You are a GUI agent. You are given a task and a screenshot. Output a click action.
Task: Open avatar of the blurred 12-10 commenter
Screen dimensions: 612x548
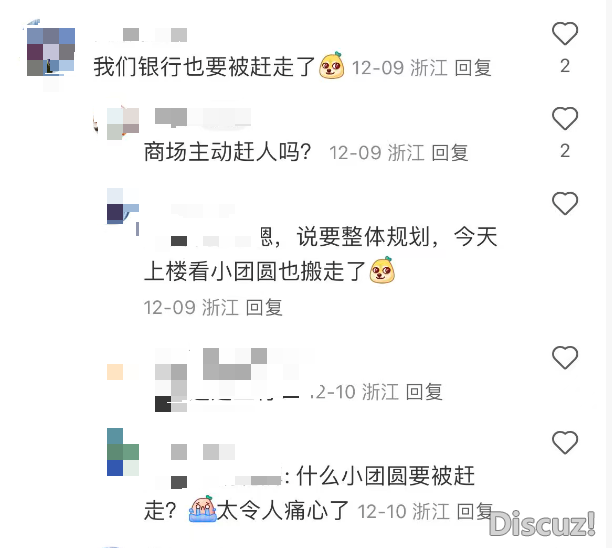tap(123, 372)
